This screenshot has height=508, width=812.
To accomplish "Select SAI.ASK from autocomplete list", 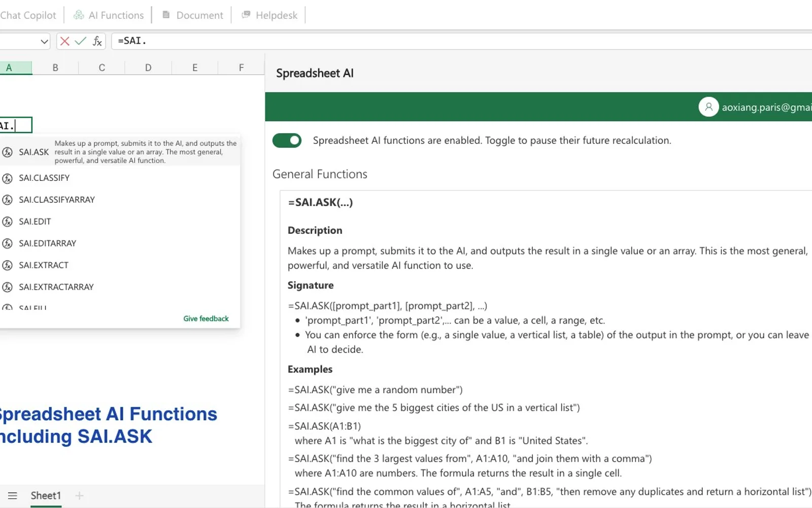I will click(x=120, y=152).
